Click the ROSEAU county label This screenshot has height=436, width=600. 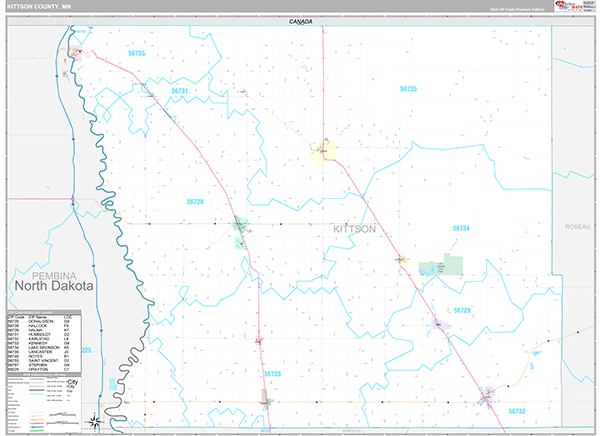click(x=577, y=228)
